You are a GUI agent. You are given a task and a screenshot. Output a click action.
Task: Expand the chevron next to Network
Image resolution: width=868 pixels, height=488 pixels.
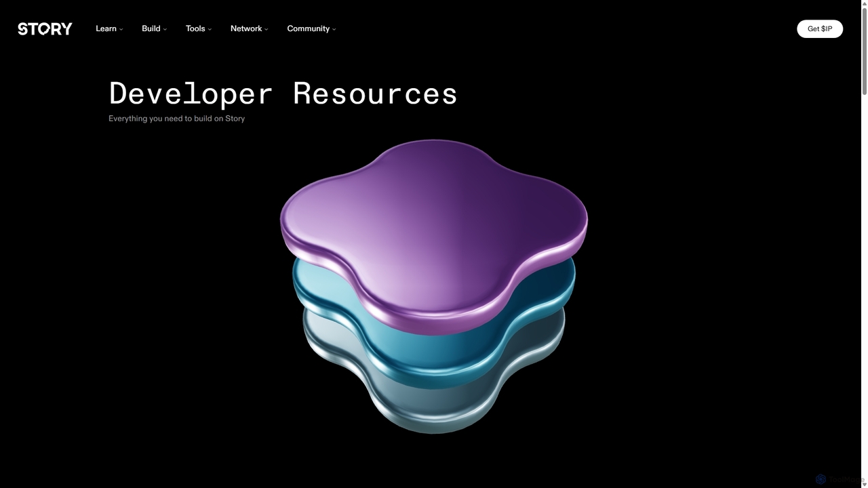pyautogui.click(x=267, y=29)
